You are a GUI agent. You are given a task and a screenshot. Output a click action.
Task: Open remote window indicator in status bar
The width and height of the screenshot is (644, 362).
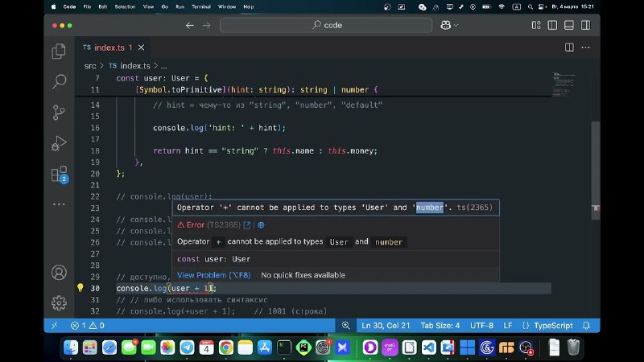[x=55, y=326]
